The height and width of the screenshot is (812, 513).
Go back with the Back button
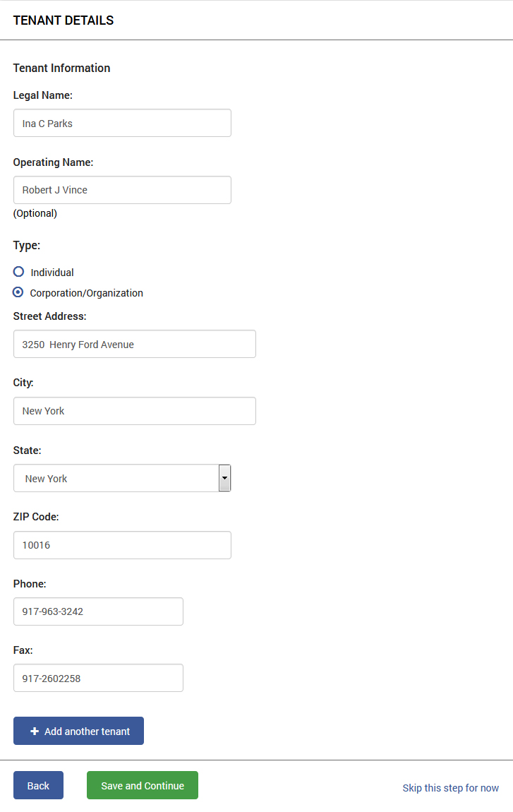[38, 785]
